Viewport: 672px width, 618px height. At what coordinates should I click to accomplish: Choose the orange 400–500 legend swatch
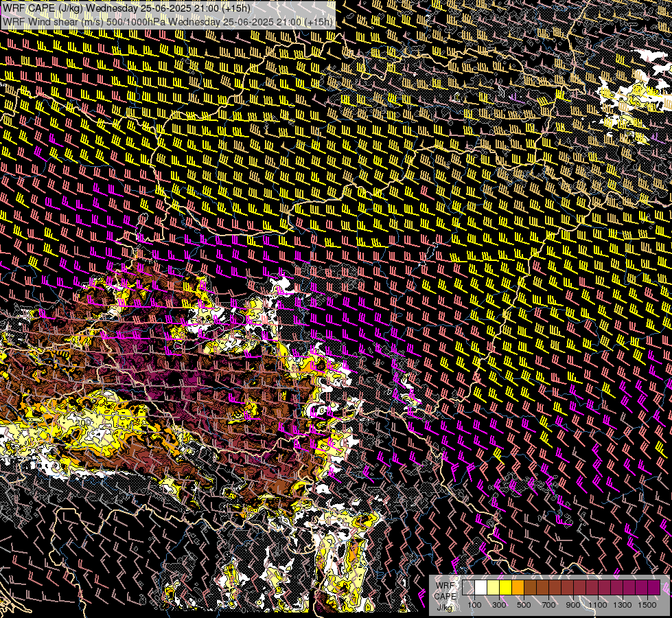[x=518, y=587]
